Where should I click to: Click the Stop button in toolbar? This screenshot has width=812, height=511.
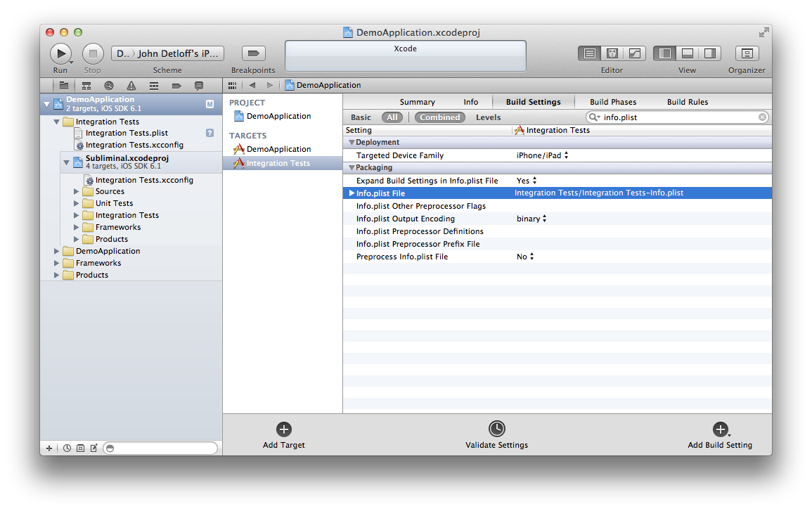click(x=93, y=53)
